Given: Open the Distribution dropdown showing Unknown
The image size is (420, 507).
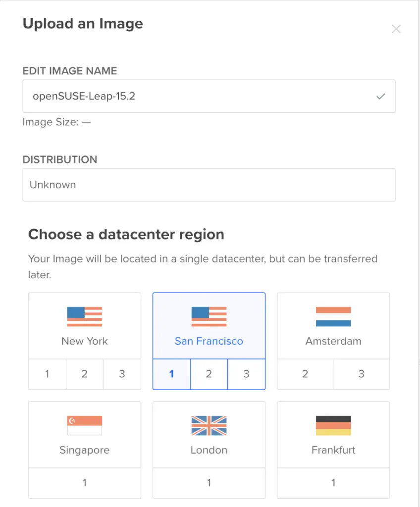Looking at the screenshot, I should 209,185.
